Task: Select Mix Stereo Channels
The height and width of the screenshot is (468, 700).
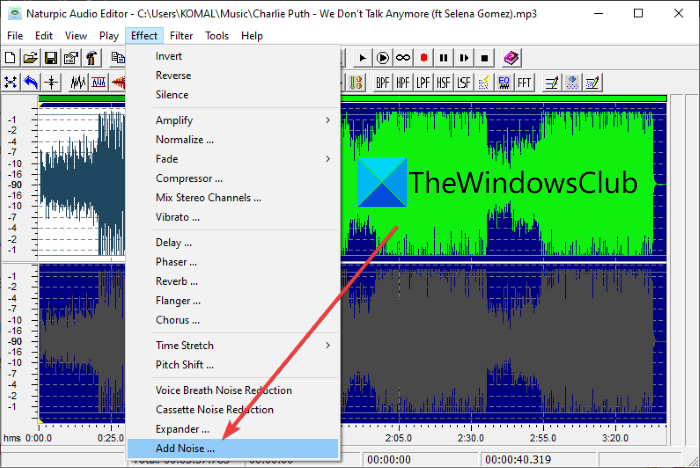Action: coord(233,197)
